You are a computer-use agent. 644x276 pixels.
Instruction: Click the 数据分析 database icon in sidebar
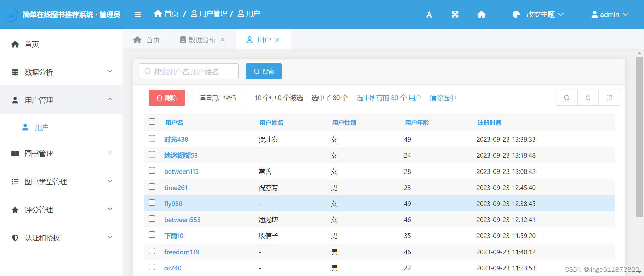pyautogui.click(x=15, y=72)
